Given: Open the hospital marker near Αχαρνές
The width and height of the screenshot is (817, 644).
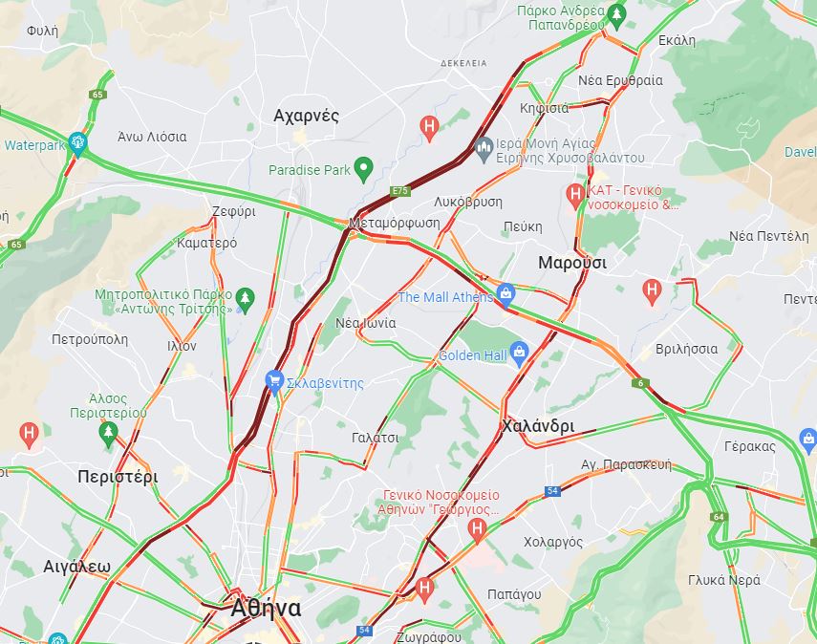Looking at the screenshot, I should (x=429, y=128).
